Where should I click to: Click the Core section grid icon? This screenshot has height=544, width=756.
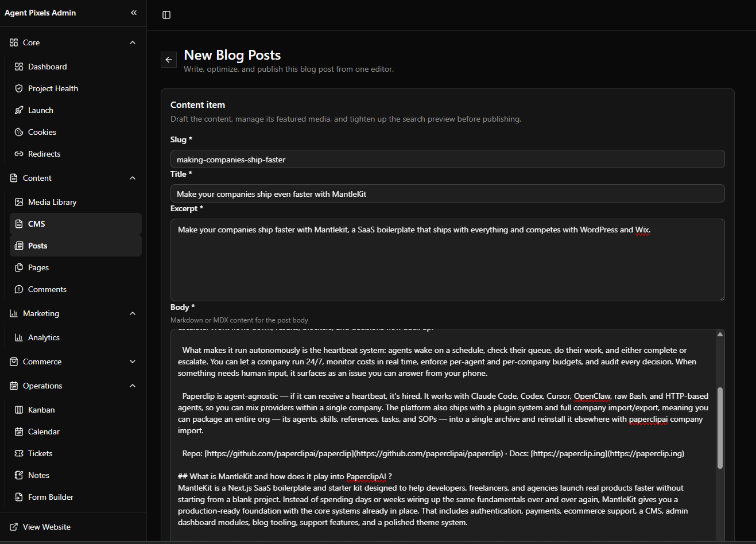coord(14,42)
